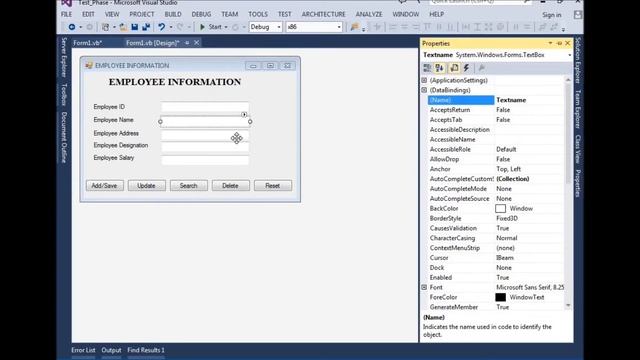The image size is (640, 360).
Task: Open the Toolbox side tab
Action: 64,94
